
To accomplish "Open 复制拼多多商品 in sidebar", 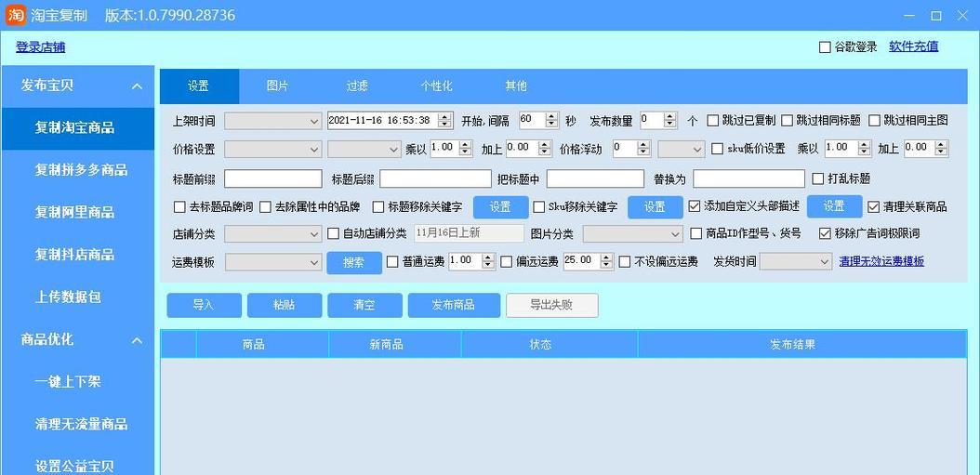I will pos(77,171).
